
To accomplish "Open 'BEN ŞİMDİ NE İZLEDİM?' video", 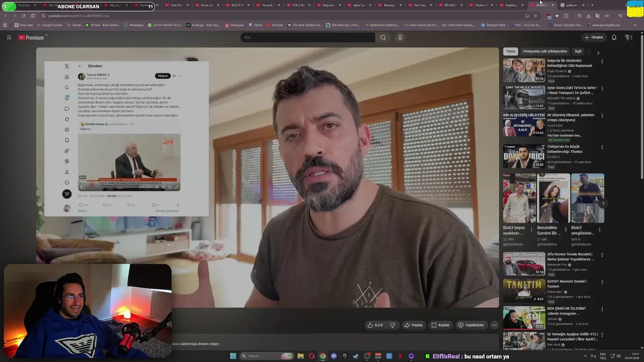I will point(524,318).
